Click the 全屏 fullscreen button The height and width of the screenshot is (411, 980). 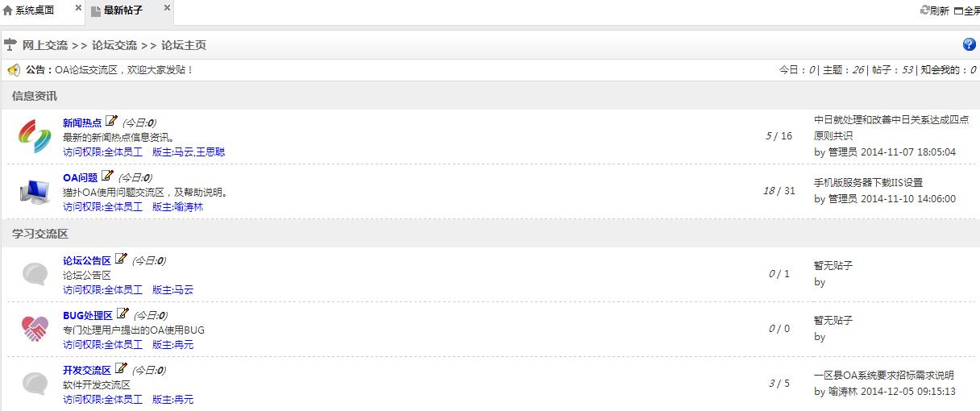(967, 11)
